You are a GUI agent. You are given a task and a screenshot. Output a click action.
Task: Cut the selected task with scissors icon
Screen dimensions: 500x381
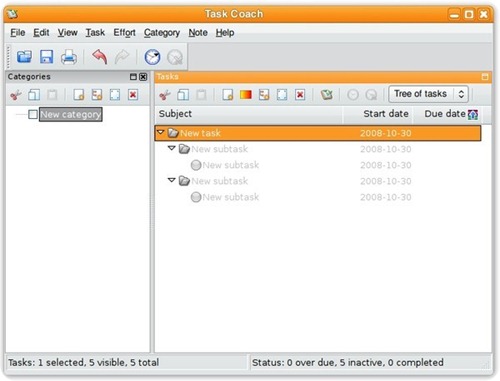(x=165, y=95)
